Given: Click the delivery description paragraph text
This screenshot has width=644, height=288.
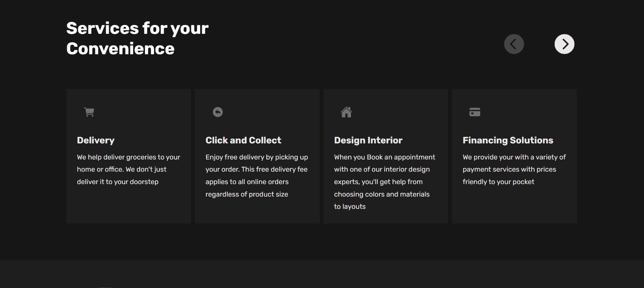Looking at the screenshot, I should tap(128, 169).
